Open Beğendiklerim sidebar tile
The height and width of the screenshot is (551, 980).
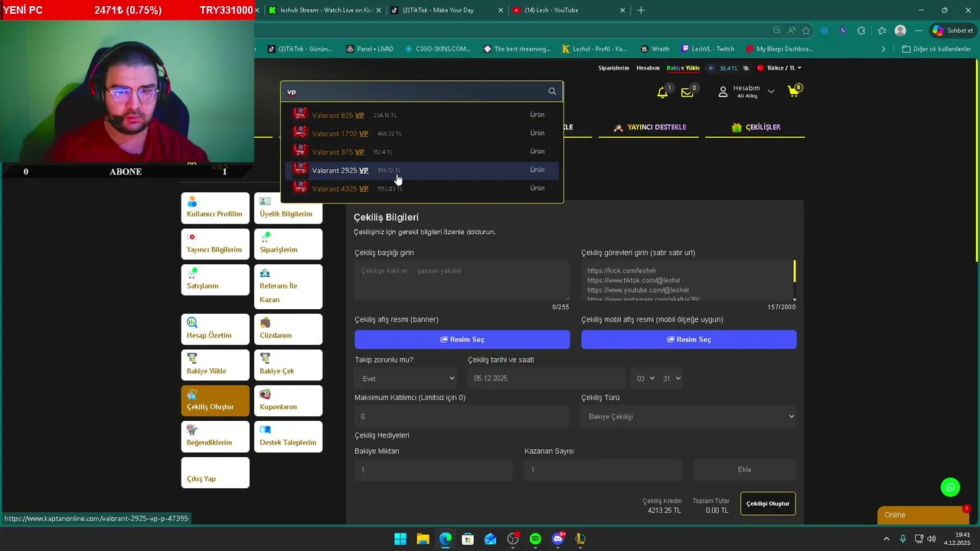point(215,437)
